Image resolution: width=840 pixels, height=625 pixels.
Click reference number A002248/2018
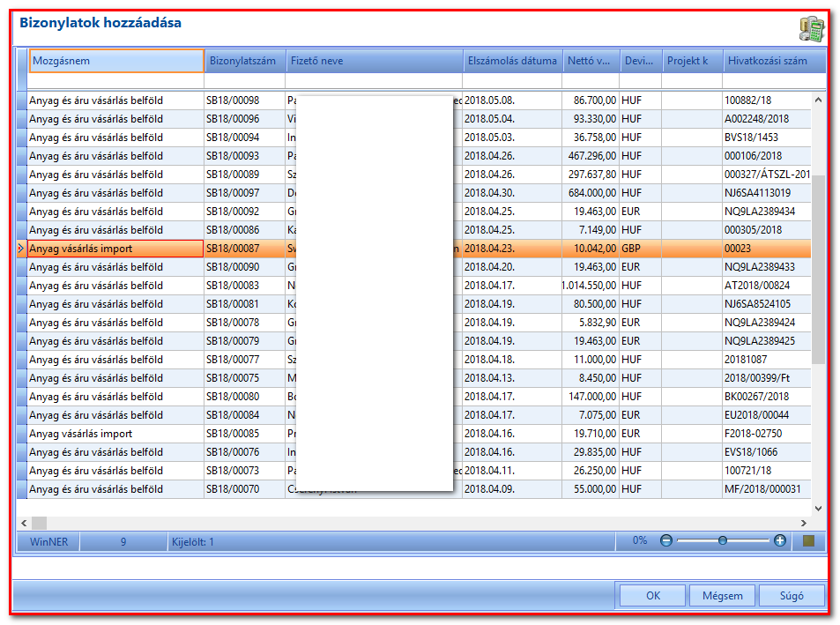767,119
